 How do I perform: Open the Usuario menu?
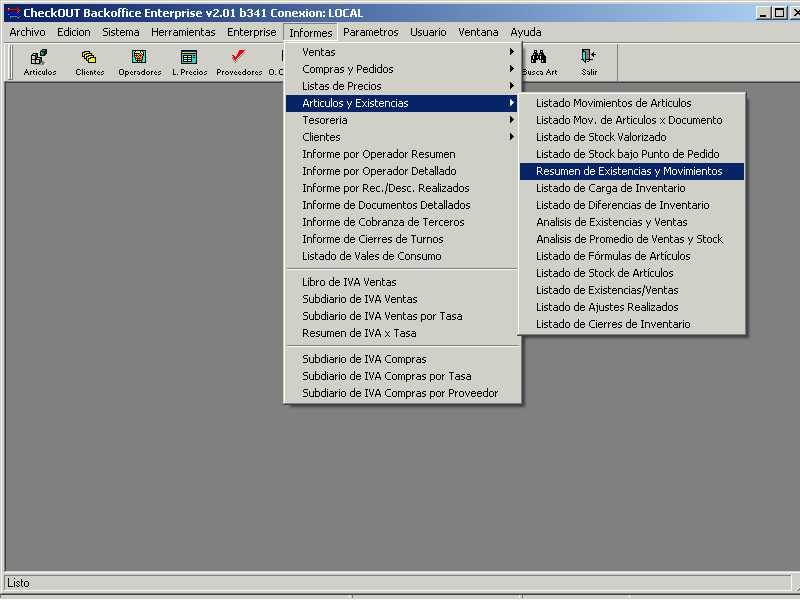pyautogui.click(x=428, y=32)
